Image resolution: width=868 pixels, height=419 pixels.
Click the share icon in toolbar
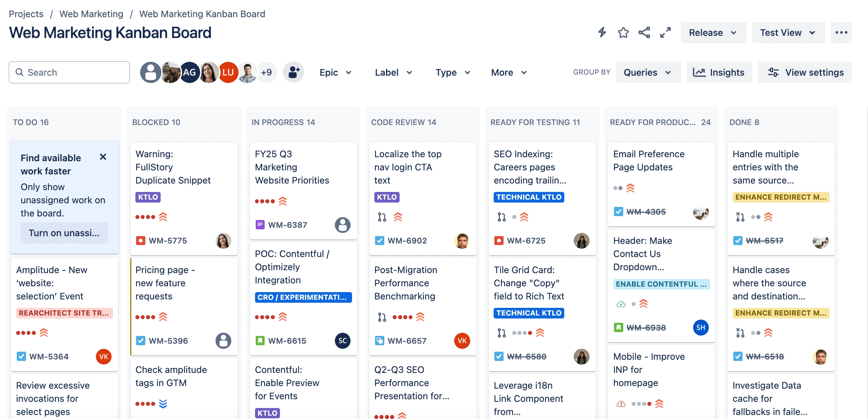(x=644, y=33)
